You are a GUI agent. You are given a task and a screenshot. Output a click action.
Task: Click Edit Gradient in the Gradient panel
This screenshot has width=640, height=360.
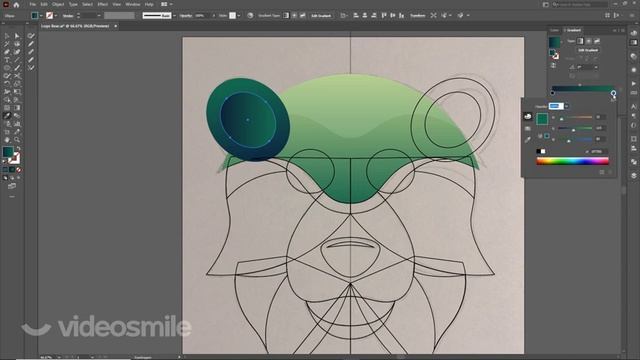click(x=588, y=50)
